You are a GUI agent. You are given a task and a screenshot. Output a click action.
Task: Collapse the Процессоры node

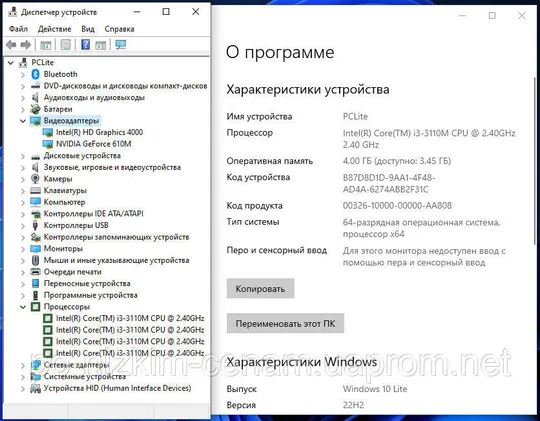click(x=23, y=307)
